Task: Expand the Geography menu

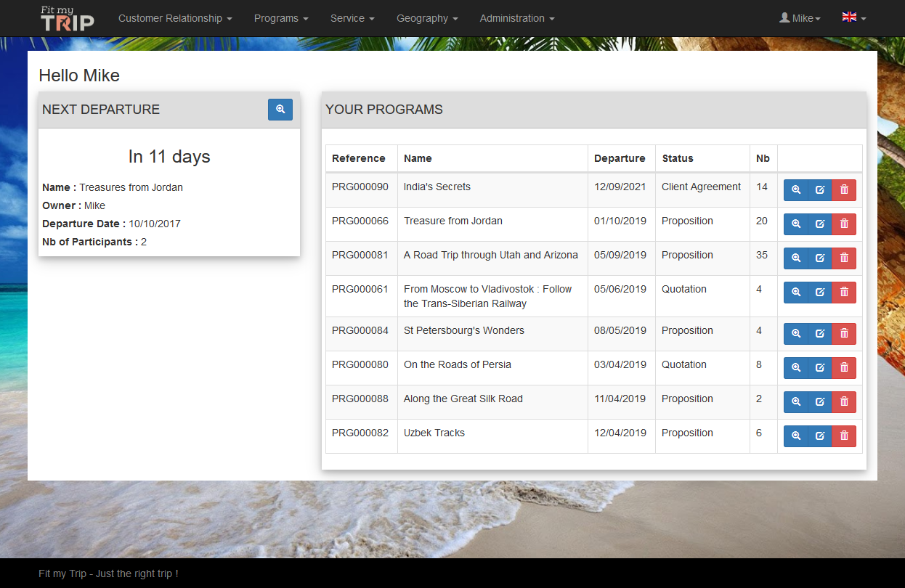Action: coord(427,19)
